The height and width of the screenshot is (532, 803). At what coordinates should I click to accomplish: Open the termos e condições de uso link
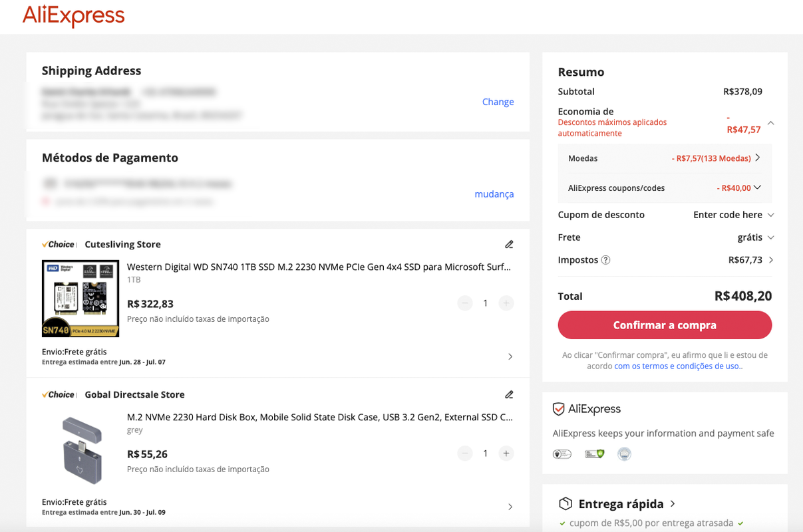pos(677,366)
